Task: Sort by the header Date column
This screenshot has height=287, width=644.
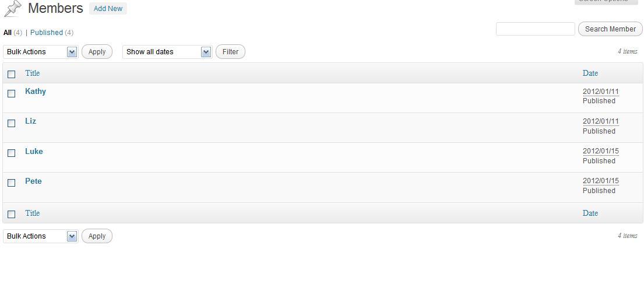Action: (590, 73)
